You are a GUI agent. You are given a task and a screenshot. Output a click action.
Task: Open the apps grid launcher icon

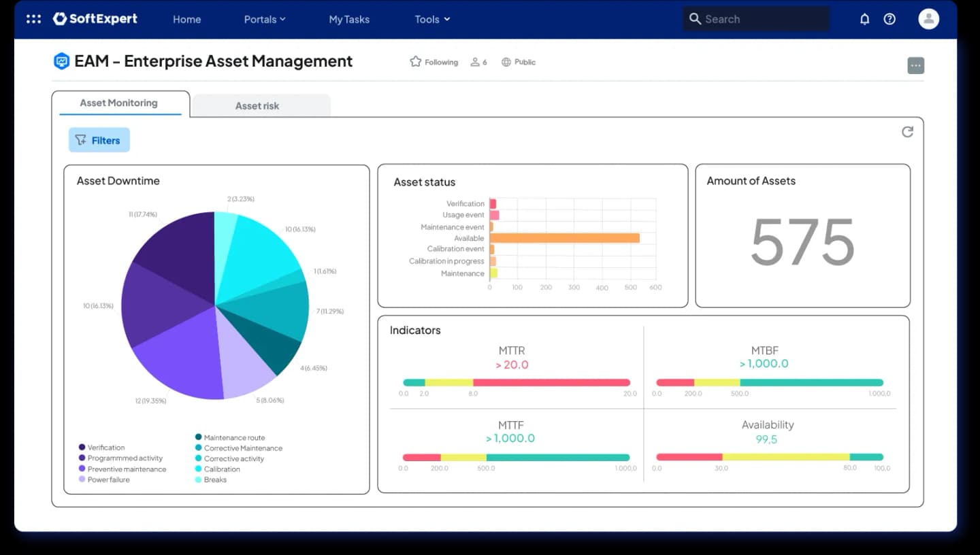click(x=33, y=19)
